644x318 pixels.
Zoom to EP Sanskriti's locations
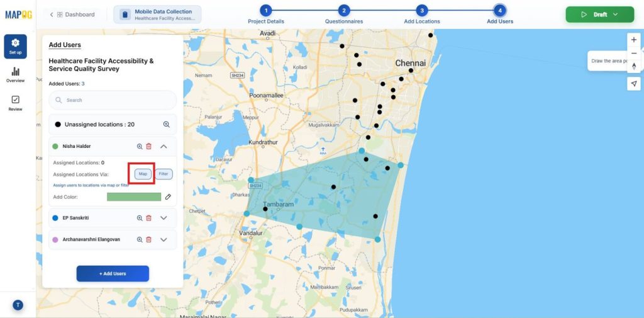(x=140, y=218)
